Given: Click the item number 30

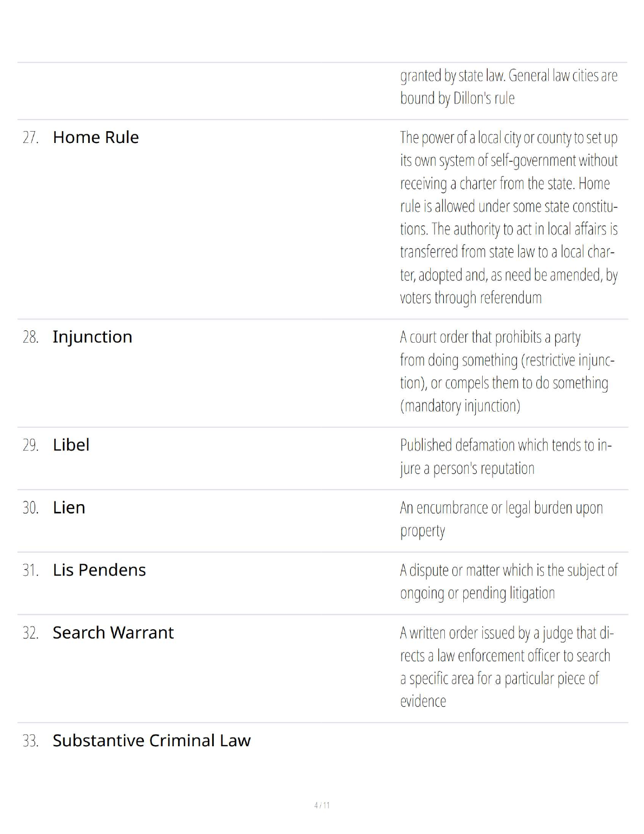Looking at the screenshot, I should pyautogui.click(x=30, y=508).
